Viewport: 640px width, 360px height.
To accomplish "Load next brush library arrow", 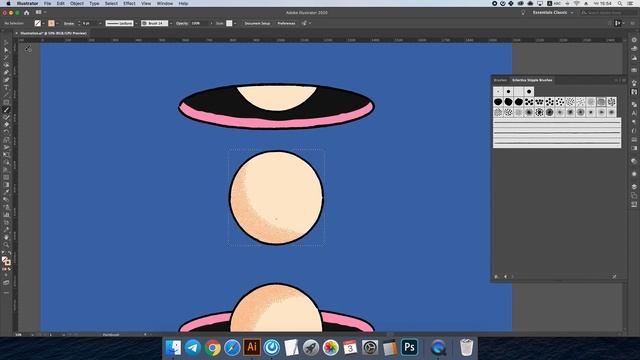I will click(513, 277).
